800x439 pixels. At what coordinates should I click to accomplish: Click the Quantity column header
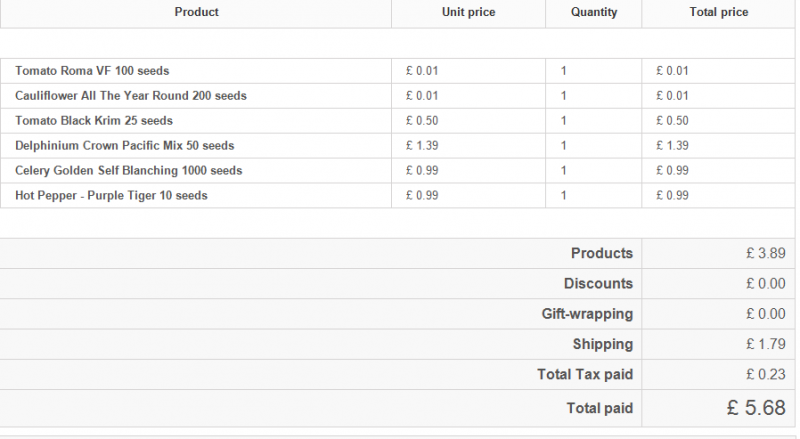pyautogui.click(x=594, y=13)
